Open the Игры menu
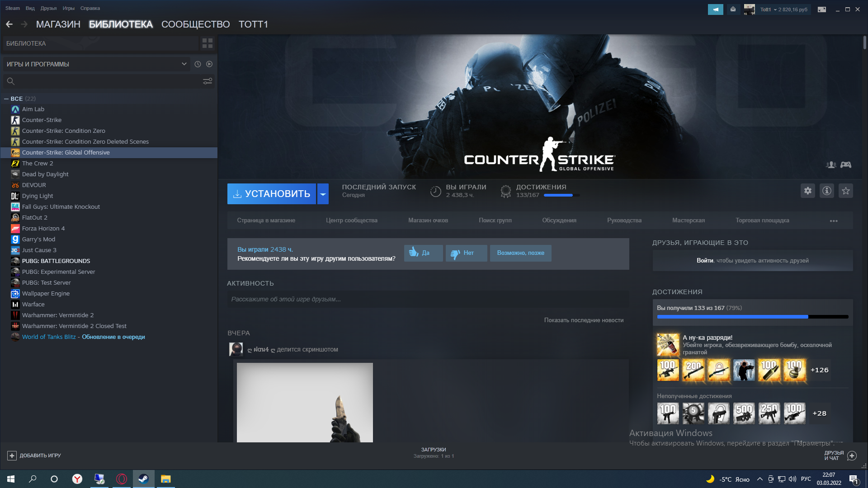The height and width of the screenshot is (488, 868). tap(69, 8)
